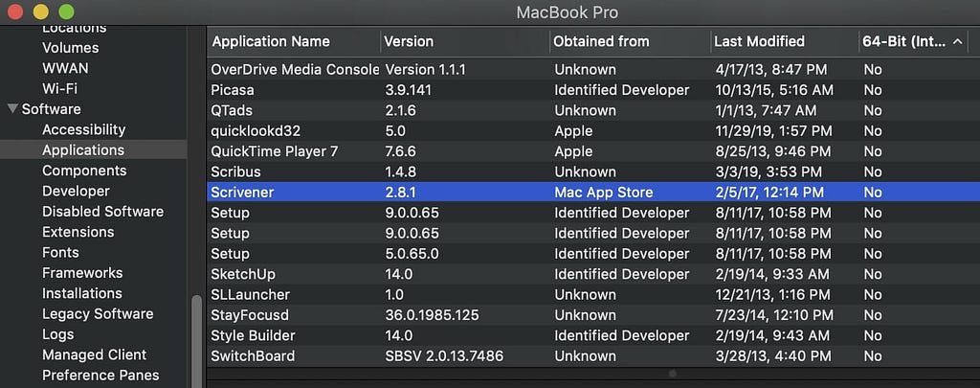Select the Picasa application row

click(593, 90)
